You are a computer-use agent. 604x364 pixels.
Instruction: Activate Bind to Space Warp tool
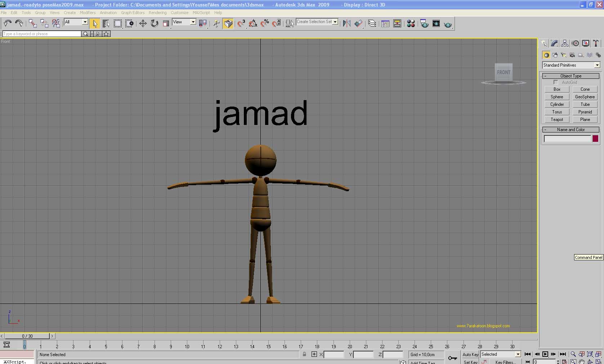pyautogui.click(x=56, y=23)
